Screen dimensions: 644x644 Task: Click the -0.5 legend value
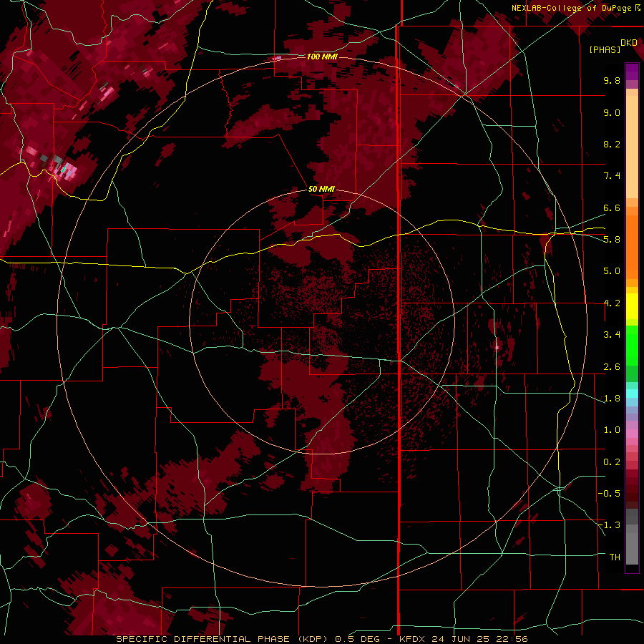click(609, 494)
